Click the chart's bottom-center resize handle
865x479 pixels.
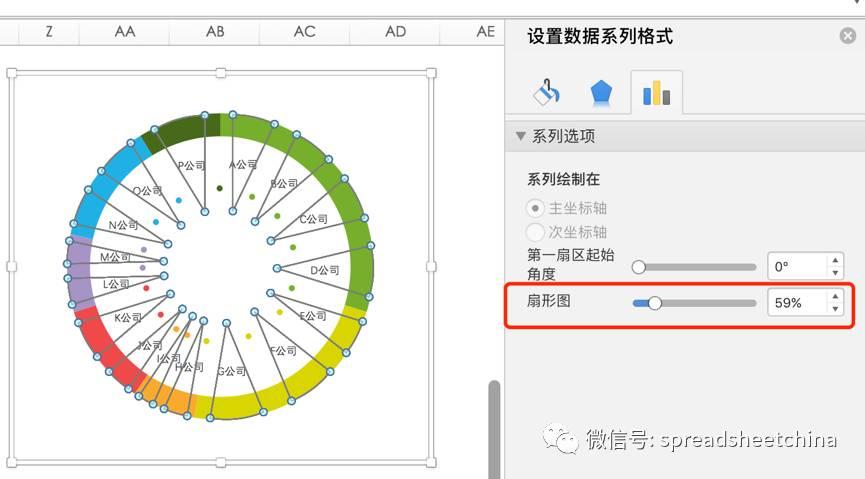221,462
